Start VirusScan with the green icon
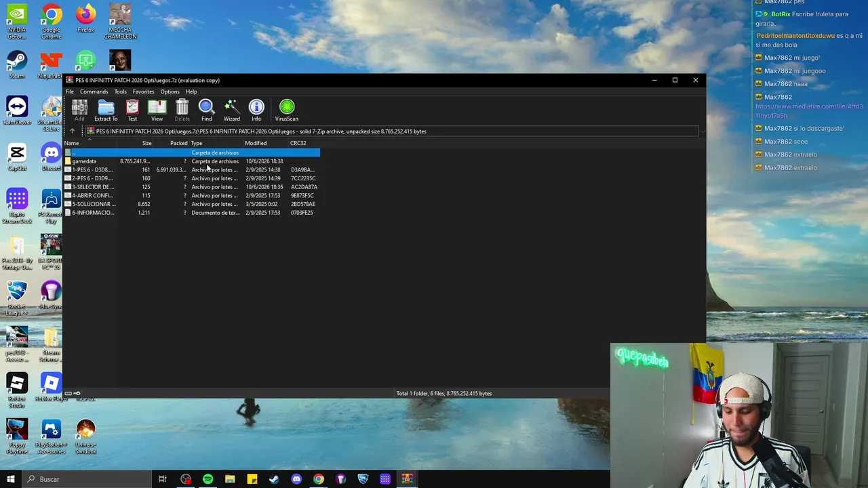The height and width of the screenshot is (488, 868). [x=286, y=110]
